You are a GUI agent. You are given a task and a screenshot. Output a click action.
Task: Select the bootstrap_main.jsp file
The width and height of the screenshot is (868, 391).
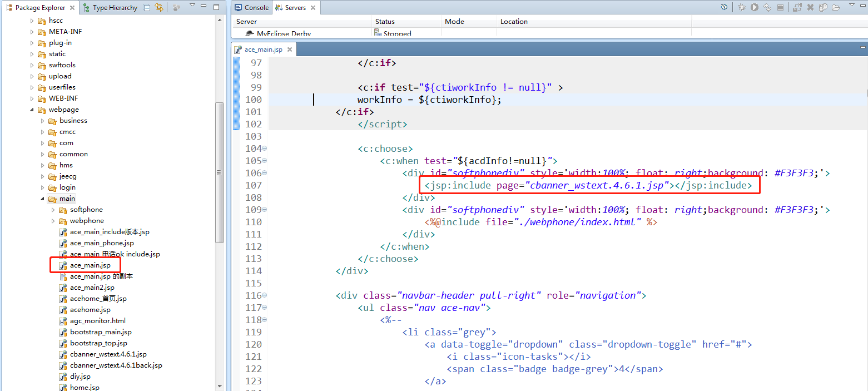(101, 332)
